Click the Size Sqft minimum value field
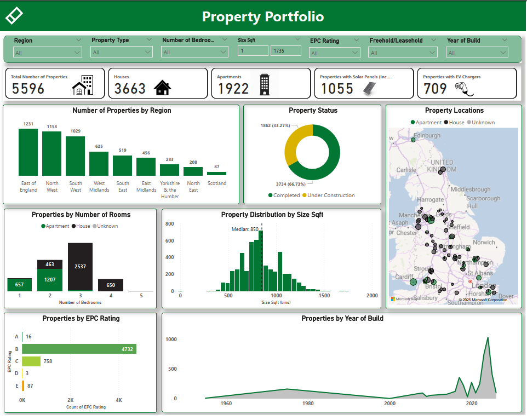The height and width of the screenshot is (420, 527). tap(253, 51)
